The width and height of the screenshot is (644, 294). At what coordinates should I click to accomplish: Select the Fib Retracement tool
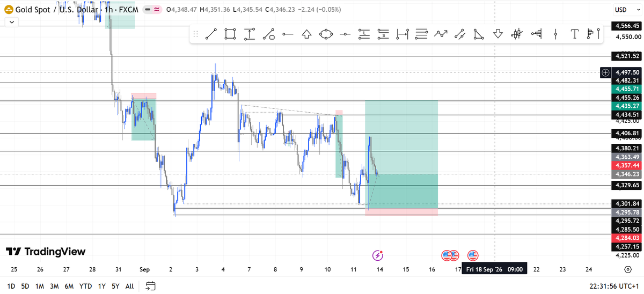tap(422, 34)
